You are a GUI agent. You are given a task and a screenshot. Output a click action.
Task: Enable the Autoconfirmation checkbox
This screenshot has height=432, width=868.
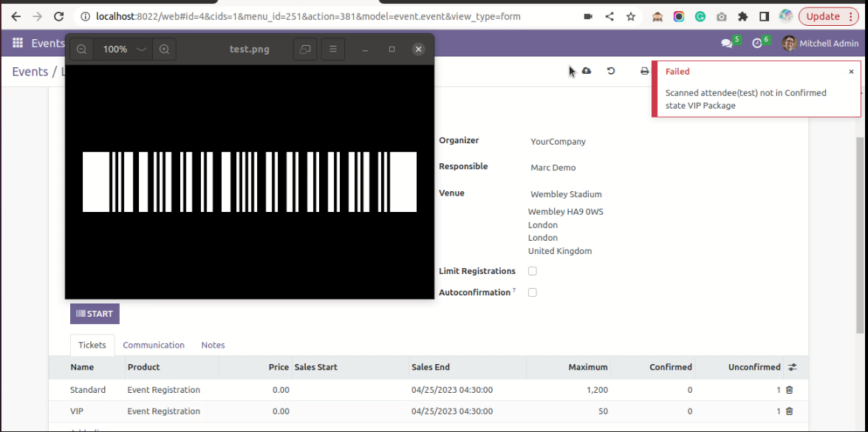533,292
